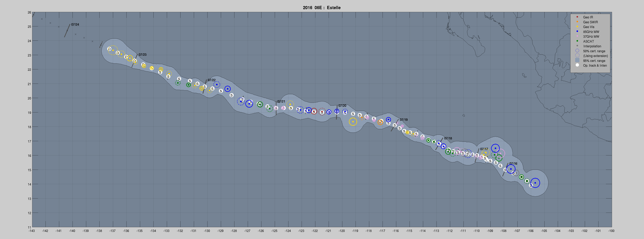
Task: Click the ASCAT green legend marker
Action: 577,41
